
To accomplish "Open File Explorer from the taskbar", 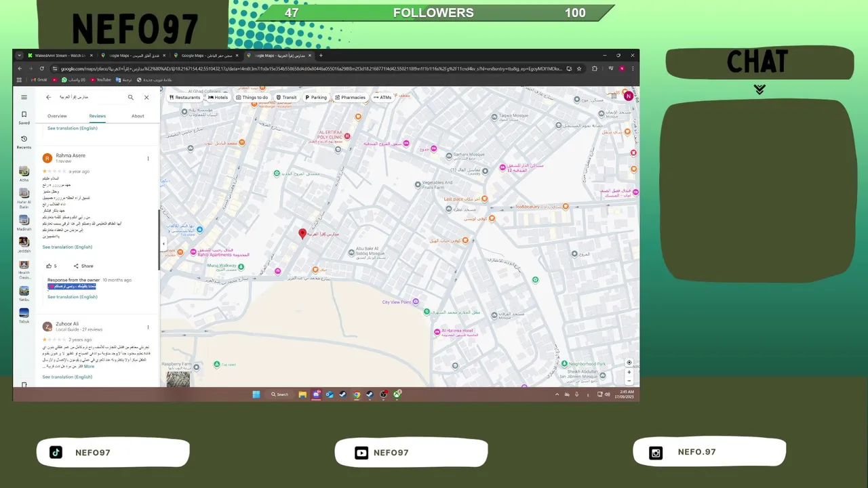I will click(x=302, y=394).
